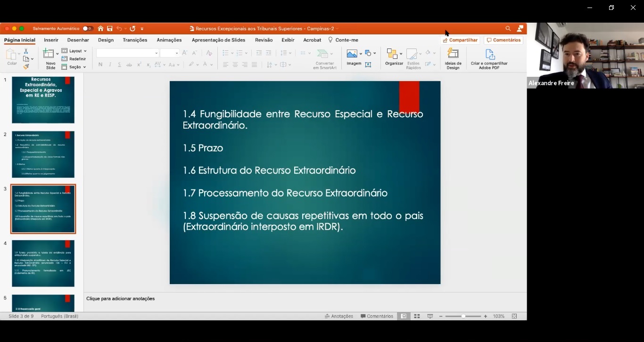Viewport: 644px width, 342px height.
Task: Select slide 2 thumbnail
Action: tap(43, 155)
